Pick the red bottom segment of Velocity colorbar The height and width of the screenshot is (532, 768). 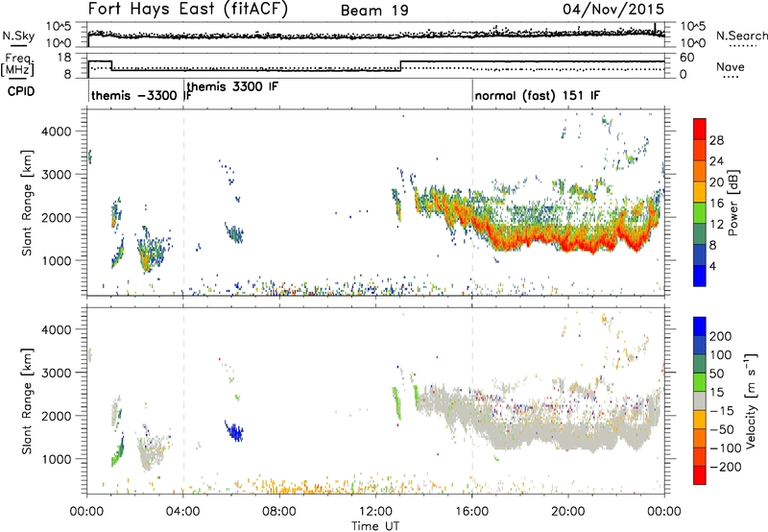700,475
